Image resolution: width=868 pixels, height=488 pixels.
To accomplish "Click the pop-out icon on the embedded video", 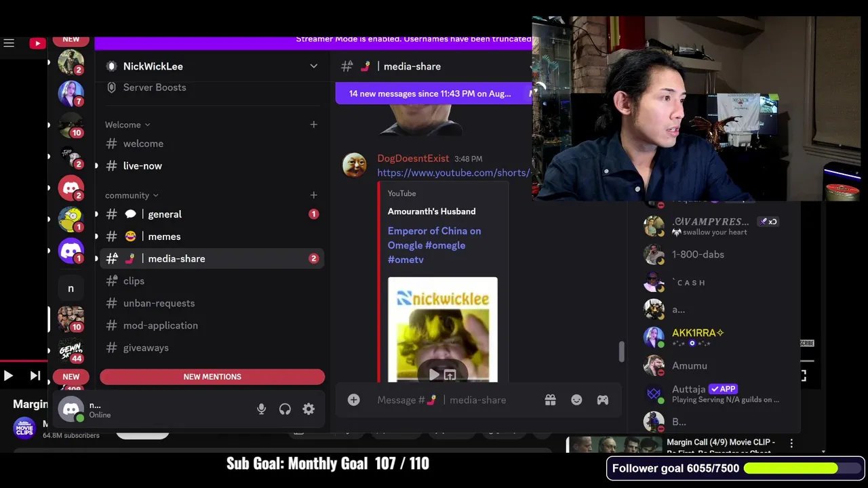I will coord(450,375).
